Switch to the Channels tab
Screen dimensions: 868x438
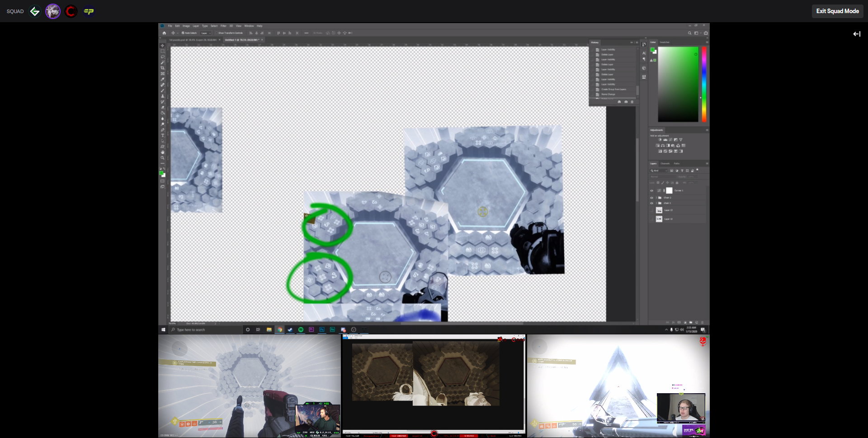665,163
